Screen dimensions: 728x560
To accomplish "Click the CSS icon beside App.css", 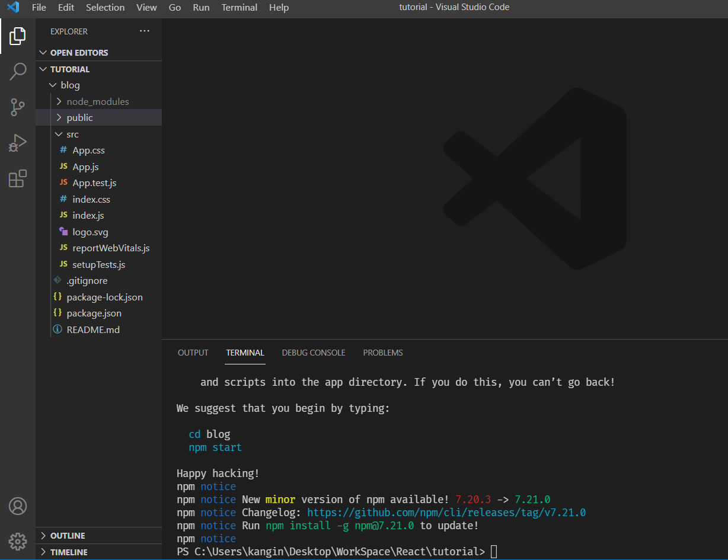I will click(63, 151).
